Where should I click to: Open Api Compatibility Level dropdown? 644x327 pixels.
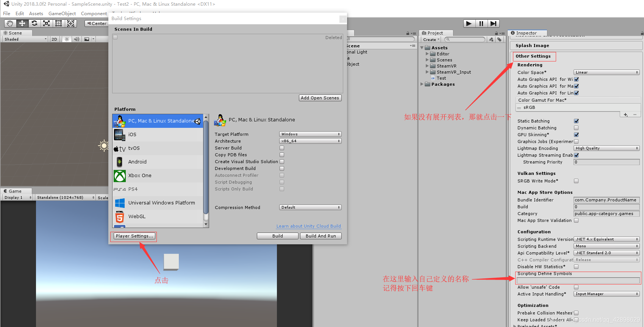pos(606,253)
